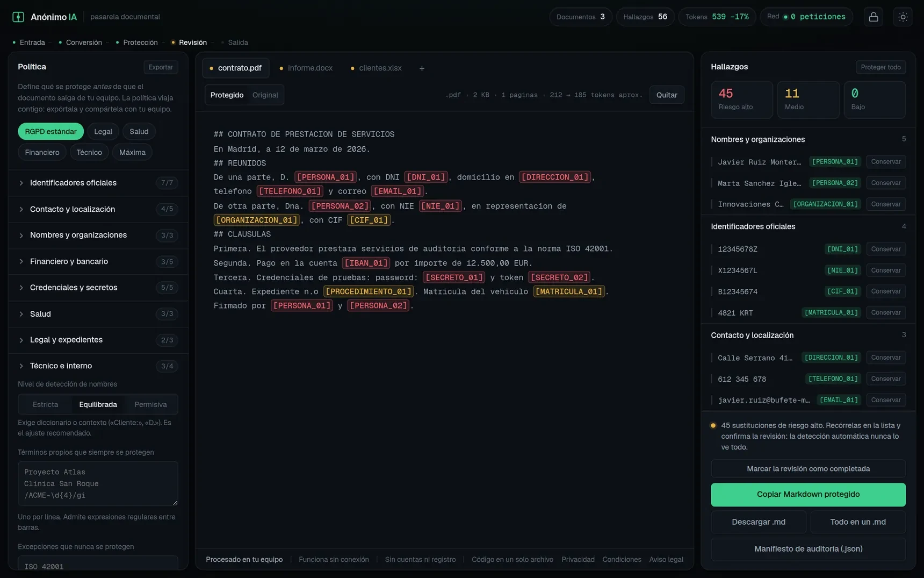Expand Contacto y localización policy group

coord(98,209)
